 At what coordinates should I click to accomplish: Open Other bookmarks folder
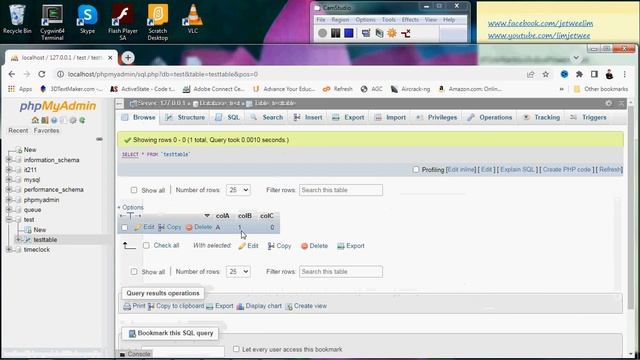[601, 89]
